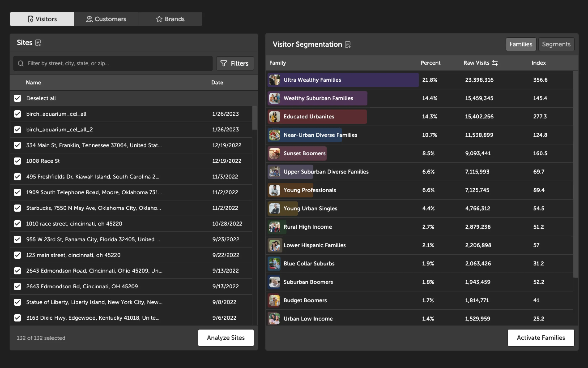Click the 356.6 index value
This screenshot has width=588, height=368.
(x=540, y=80)
